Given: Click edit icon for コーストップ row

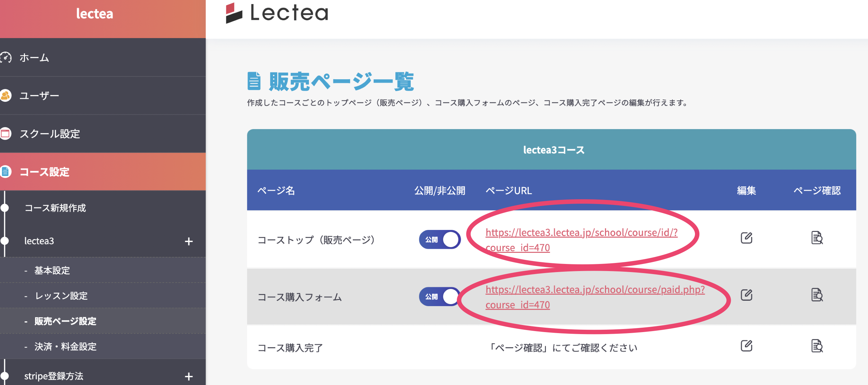Looking at the screenshot, I should (x=746, y=238).
